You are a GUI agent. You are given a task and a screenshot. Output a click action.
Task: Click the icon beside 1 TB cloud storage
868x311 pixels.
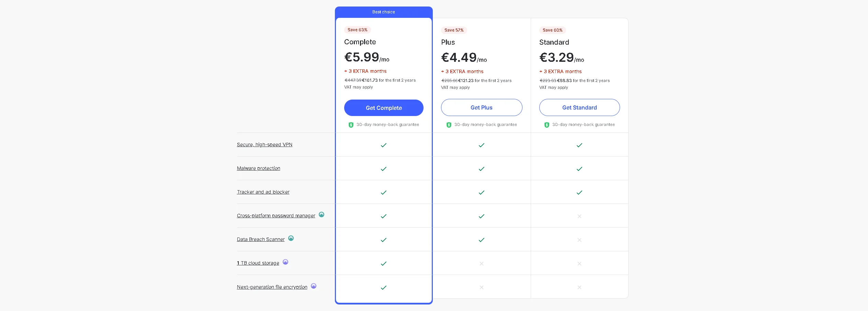[285, 262]
